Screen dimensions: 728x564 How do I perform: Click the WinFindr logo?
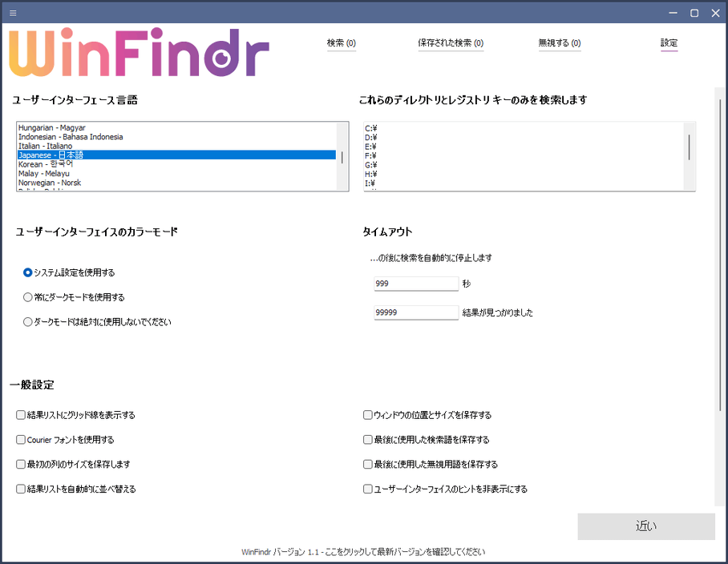pyautogui.click(x=140, y=52)
